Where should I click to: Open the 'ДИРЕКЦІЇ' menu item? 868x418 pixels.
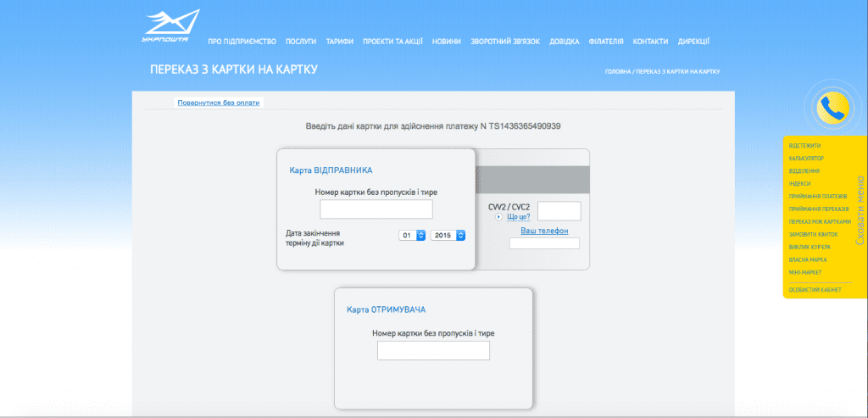(x=693, y=42)
